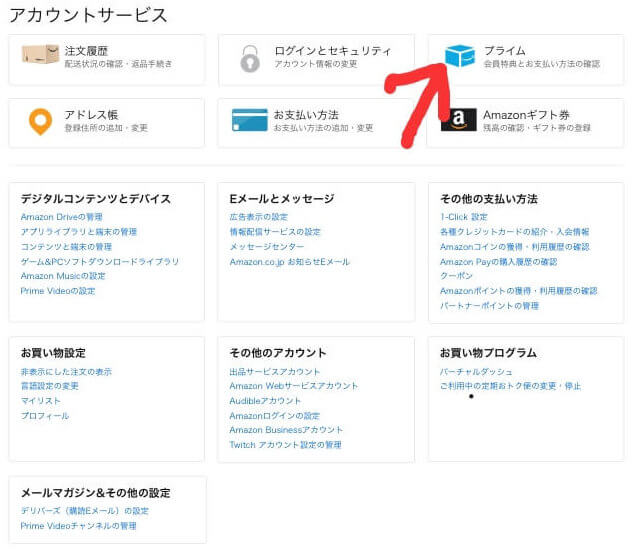Image resolution: width=636 pixels, height=555 pixels.
Task: Open the プライム card title
Action: point(505,51)
